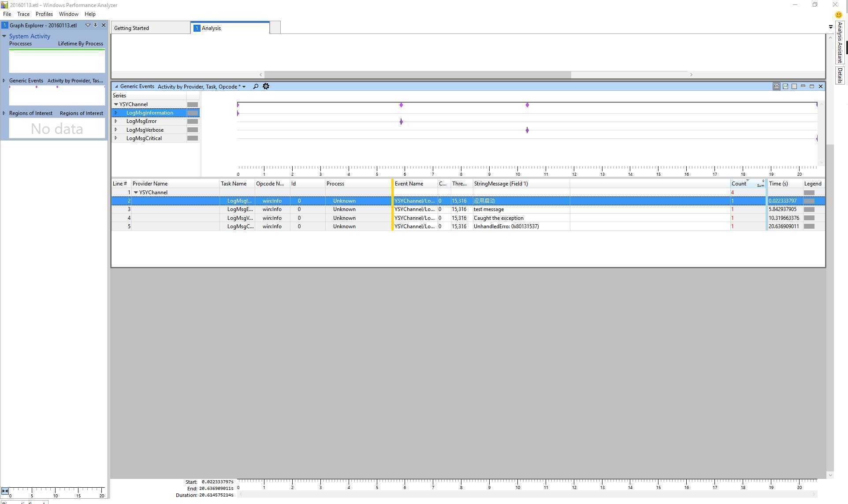Expand the LogMsgCritical series

pyautogui.click(x=116, y=138)
